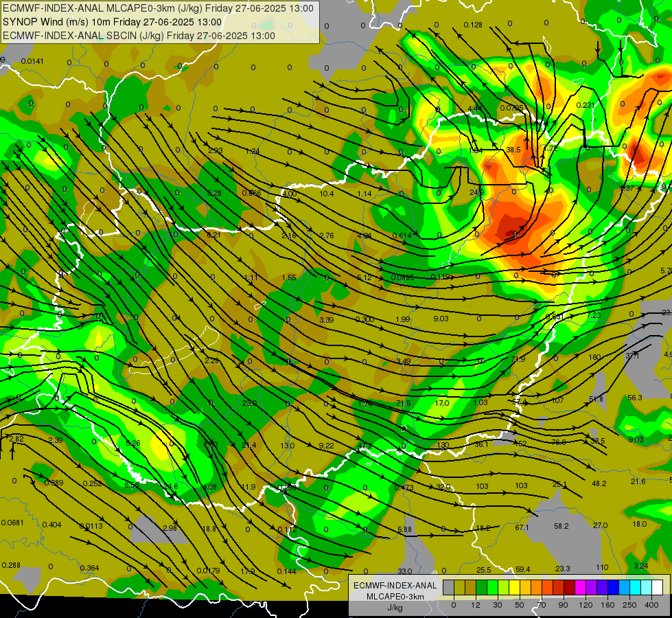Click the 24.6 value on the map
The image size is (672, 618).
click(x=171, y=486)
